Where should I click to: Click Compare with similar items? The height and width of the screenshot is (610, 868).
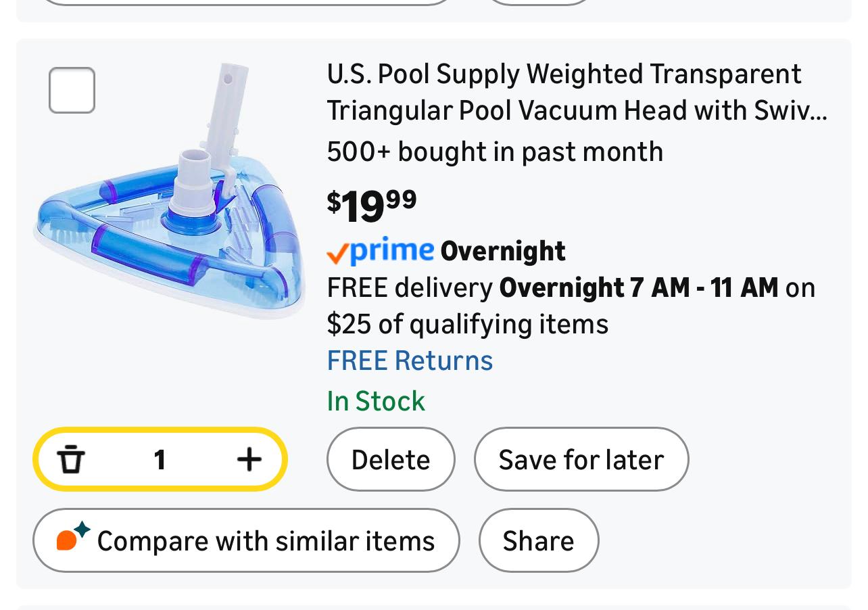(266, 541)
